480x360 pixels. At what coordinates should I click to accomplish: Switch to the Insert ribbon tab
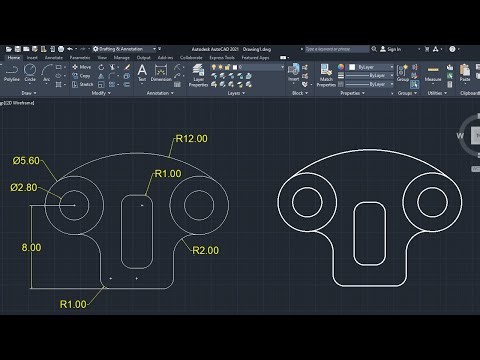pos(32,58)
